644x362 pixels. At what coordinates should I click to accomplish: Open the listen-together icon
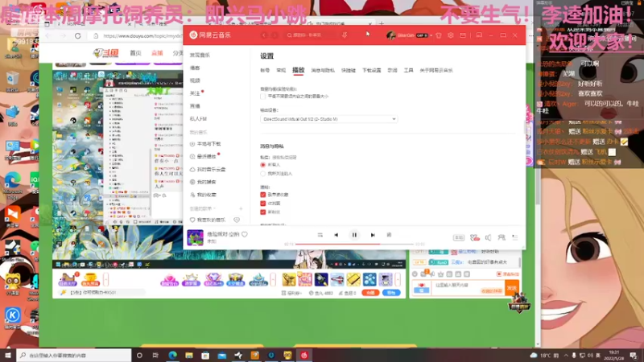(x=502, y=237)
